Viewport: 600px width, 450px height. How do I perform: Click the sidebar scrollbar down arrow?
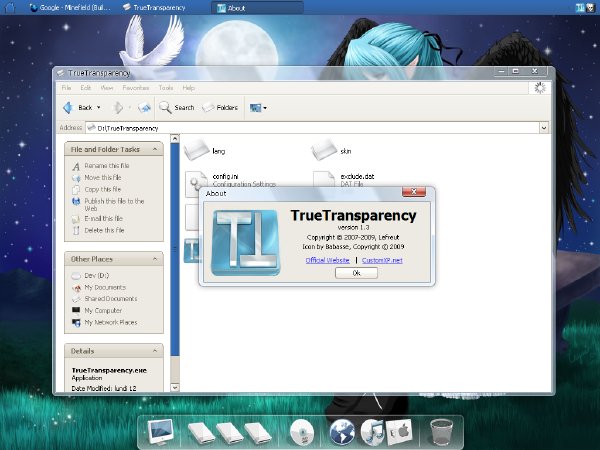174,388
